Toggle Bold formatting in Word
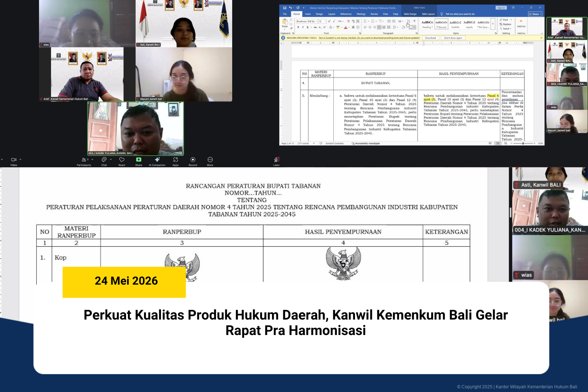Image resolution: width=588 pixels, height=392 pixels. click(298, 27)
